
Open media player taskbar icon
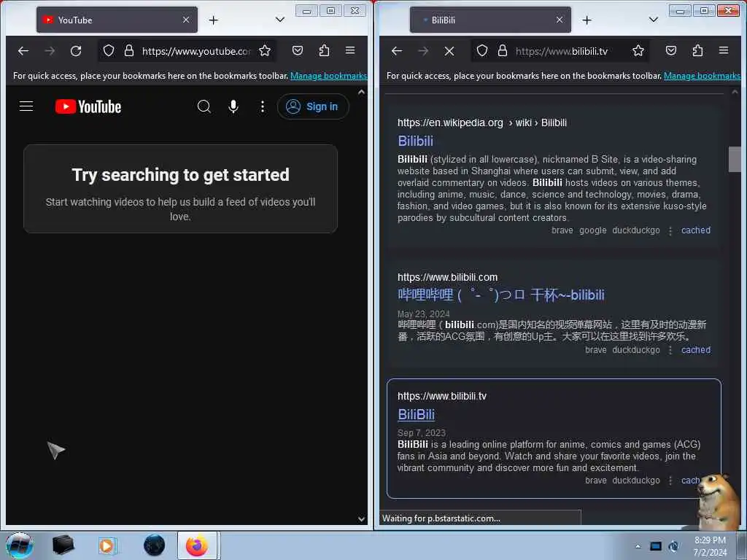point(107,545)
